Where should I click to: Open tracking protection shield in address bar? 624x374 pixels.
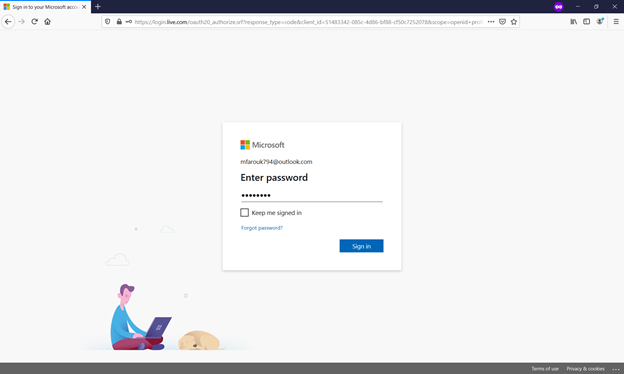tap(107, 21)
